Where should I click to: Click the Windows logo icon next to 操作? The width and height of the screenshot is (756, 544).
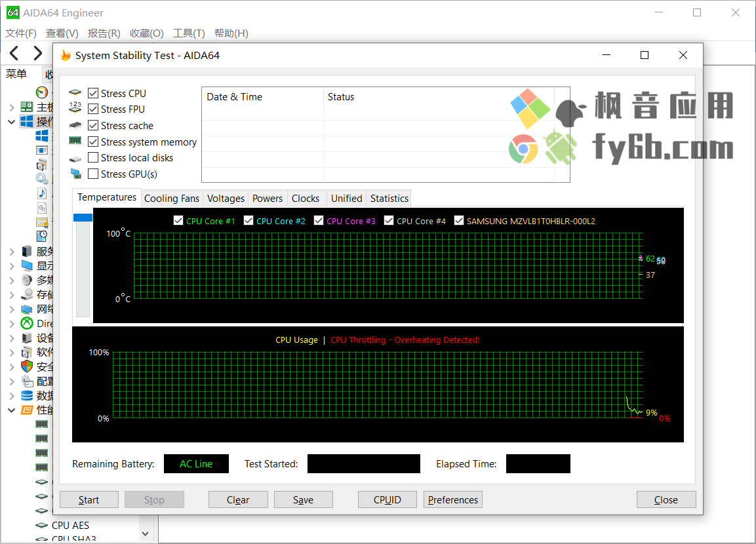(26, 121)
